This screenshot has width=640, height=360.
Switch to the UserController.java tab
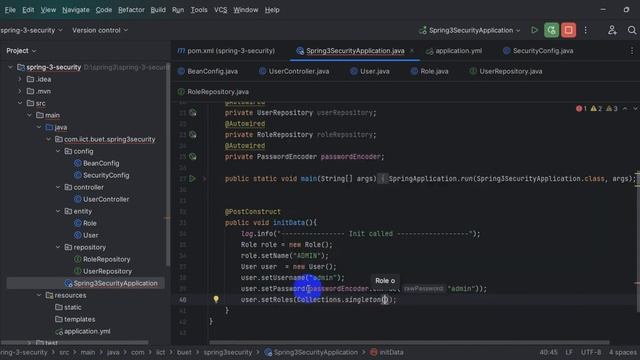294,71
